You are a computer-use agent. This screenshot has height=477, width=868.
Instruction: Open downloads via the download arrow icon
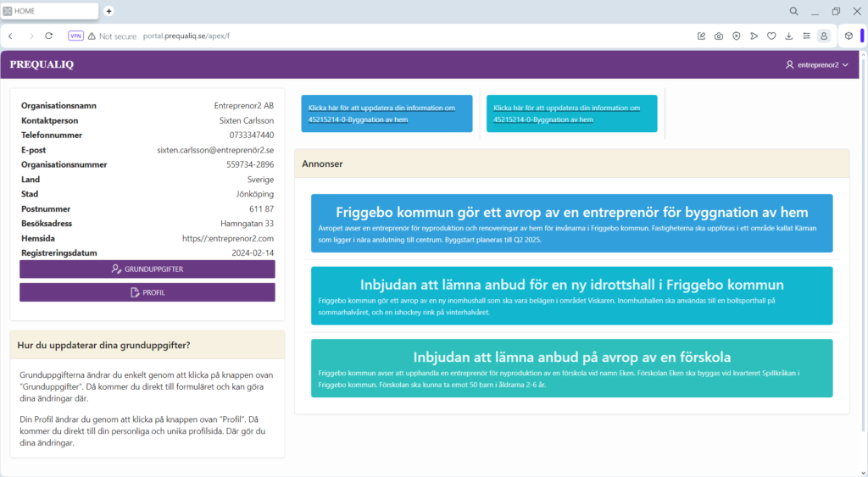pos(788,36)
